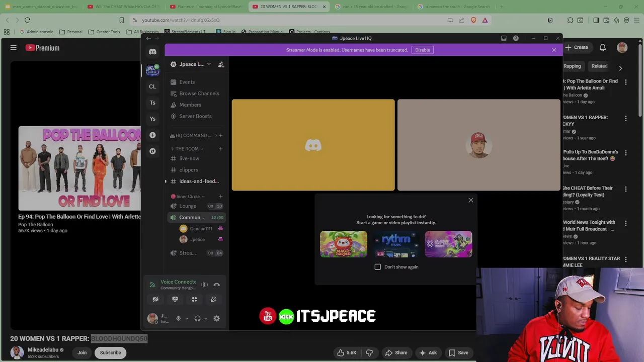The height and width of the screenshot is (362, 644).
Task: Disconnect from voice with hang-up icon
Action: pos(216,285)
